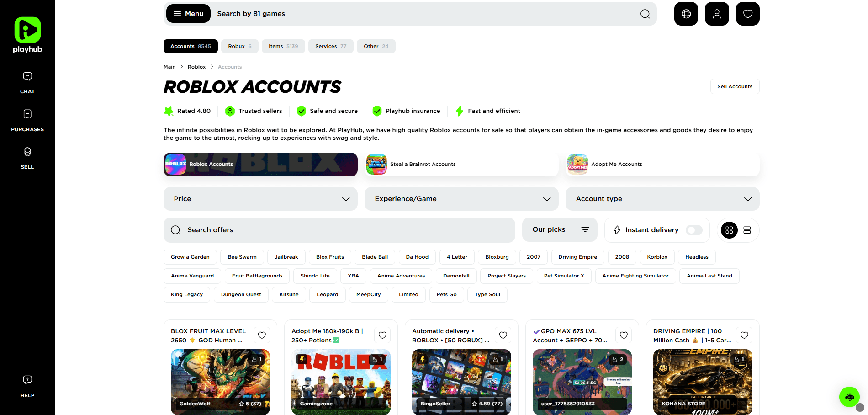Switch to list view layout

[x=747, y=230]
